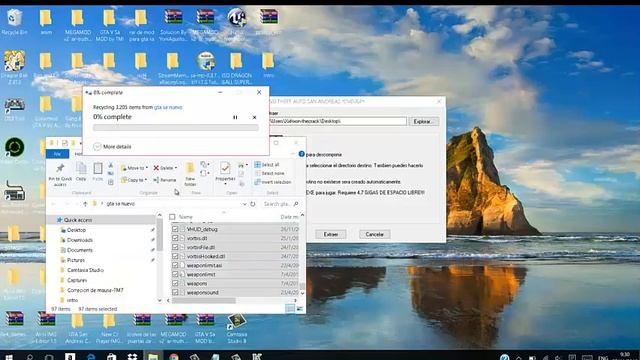
Task: Click the 'gta sa nuevo' address path
Action: pos(120,204)
